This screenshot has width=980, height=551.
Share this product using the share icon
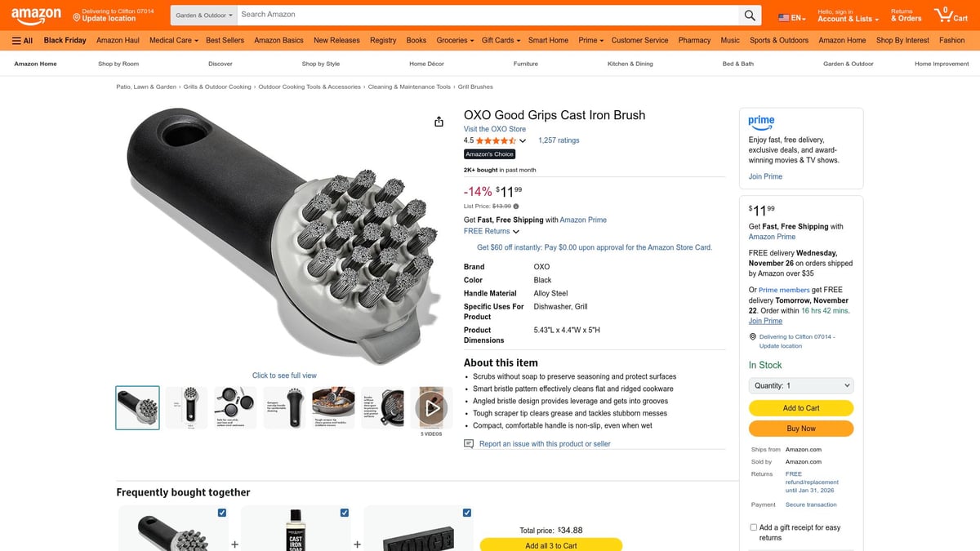(x=439, y=121)
